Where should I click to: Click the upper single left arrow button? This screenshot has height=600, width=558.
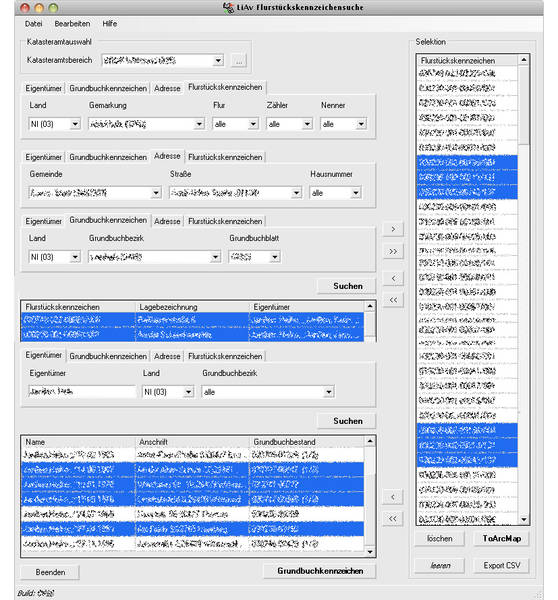pos(393,278)
